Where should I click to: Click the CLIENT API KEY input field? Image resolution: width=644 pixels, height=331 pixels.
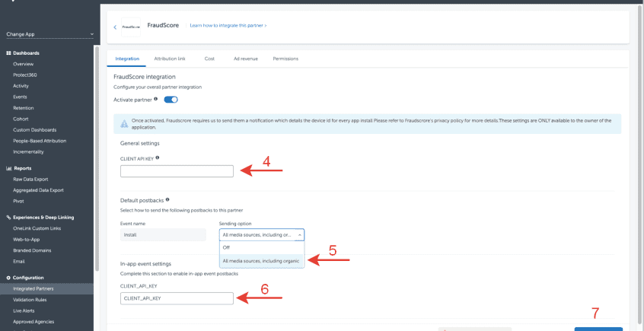coord(177,171)
